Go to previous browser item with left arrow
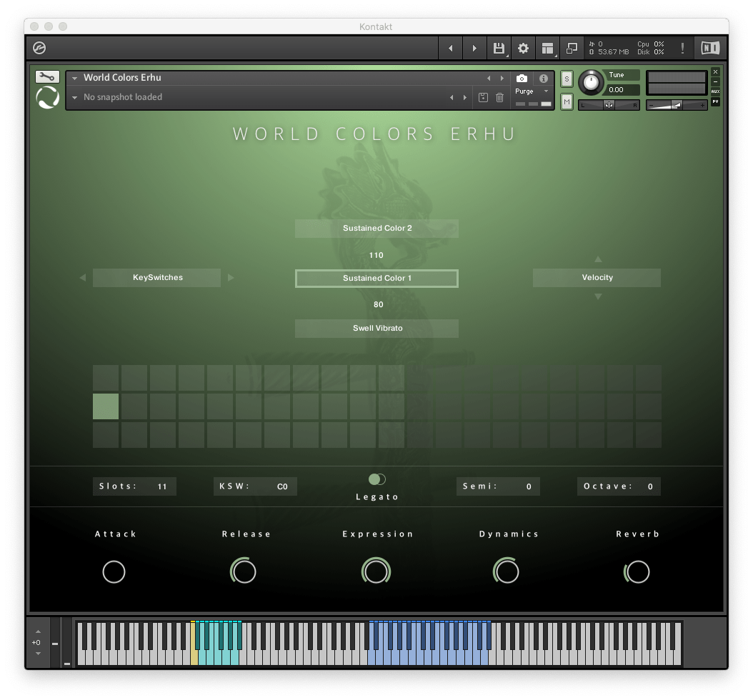 (x=451, y=48)
